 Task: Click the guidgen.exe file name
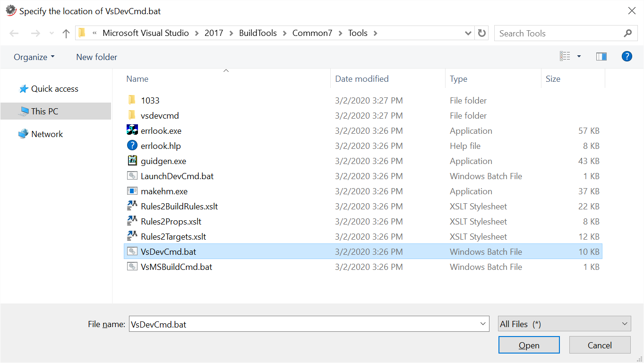163,161
